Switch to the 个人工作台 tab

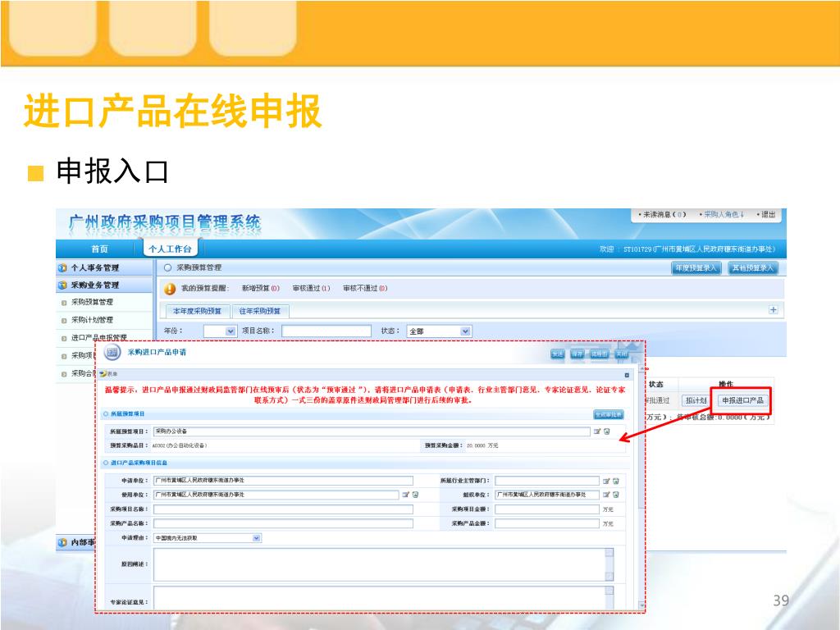[171, 249]
